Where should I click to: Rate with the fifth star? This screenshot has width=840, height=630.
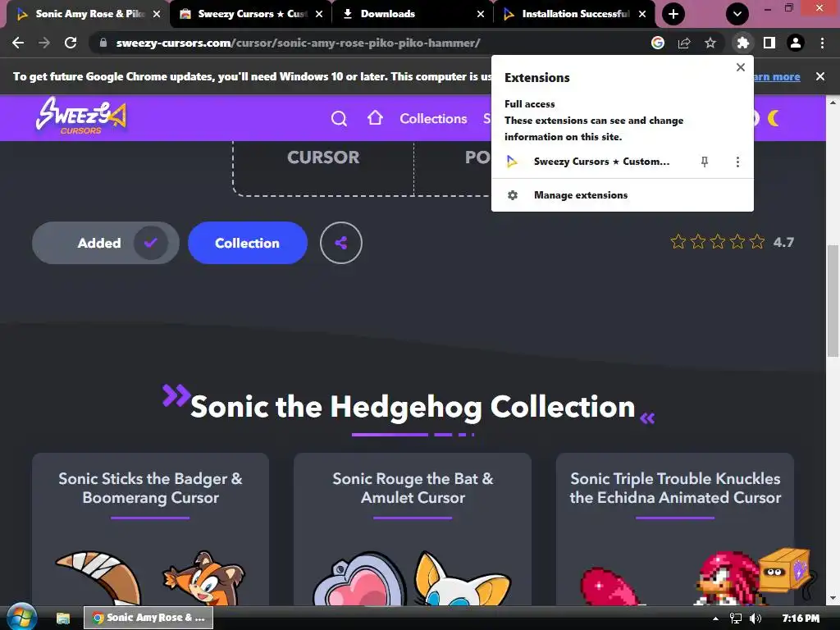pyautogui.click(x=757, y=242)
